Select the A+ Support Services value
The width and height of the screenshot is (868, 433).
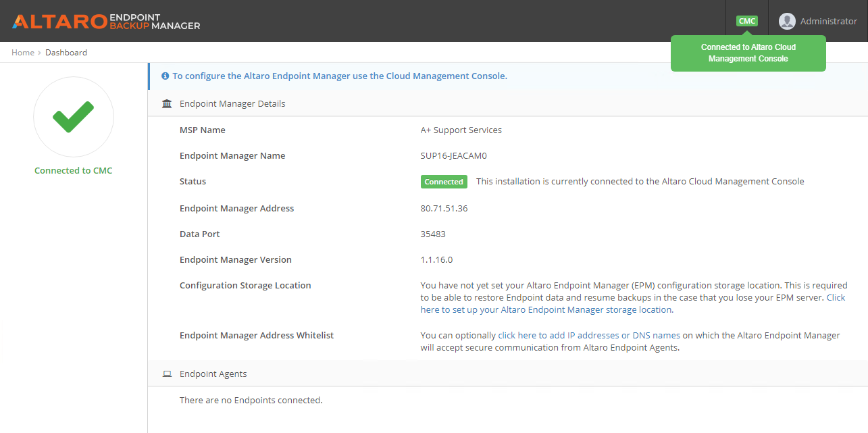[x=461, y=130]
